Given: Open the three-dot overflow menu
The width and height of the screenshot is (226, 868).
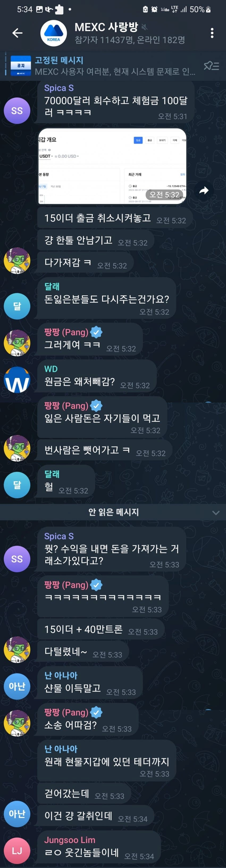Looking at the screenshot, I should 212,33.
